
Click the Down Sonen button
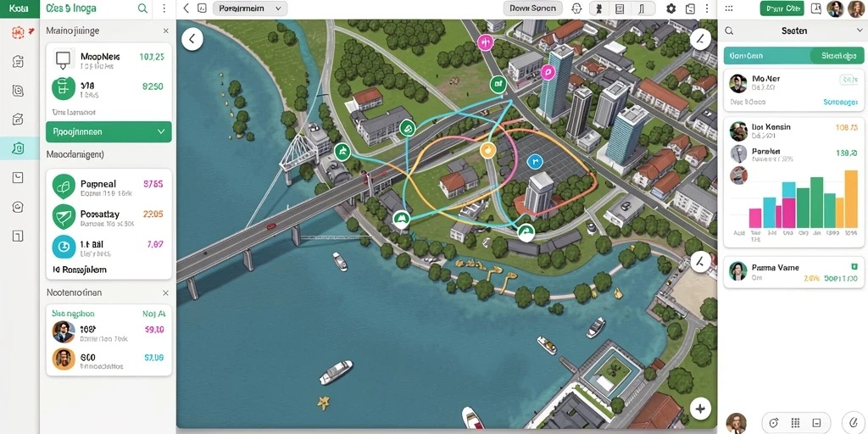(532, 8)
